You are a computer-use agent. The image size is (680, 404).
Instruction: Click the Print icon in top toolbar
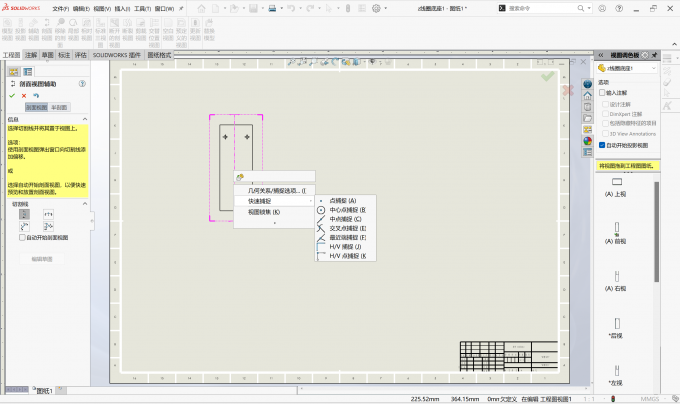pos(272,8)
